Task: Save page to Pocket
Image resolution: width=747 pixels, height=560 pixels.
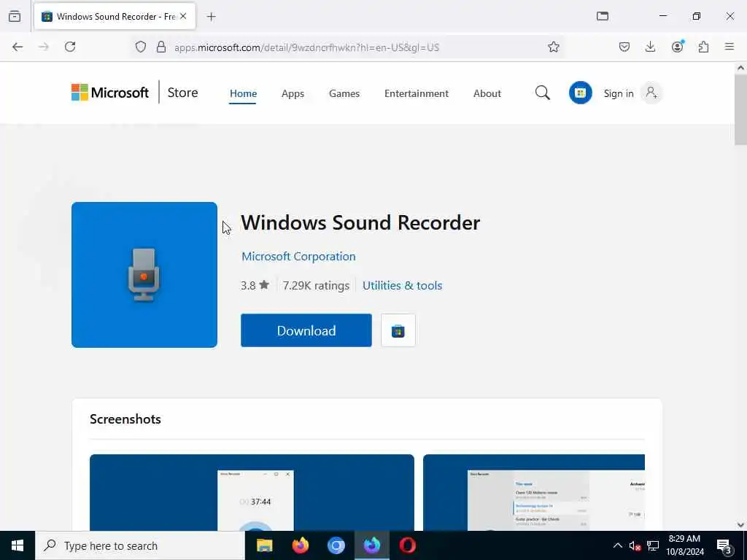Action: (624, 47)
